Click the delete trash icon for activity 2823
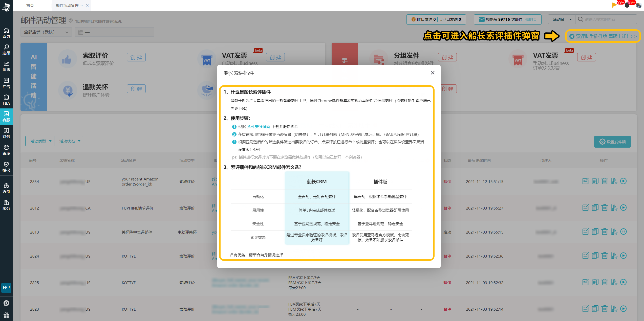The height and width of the screenshot is (321, 644). (605, 309)
